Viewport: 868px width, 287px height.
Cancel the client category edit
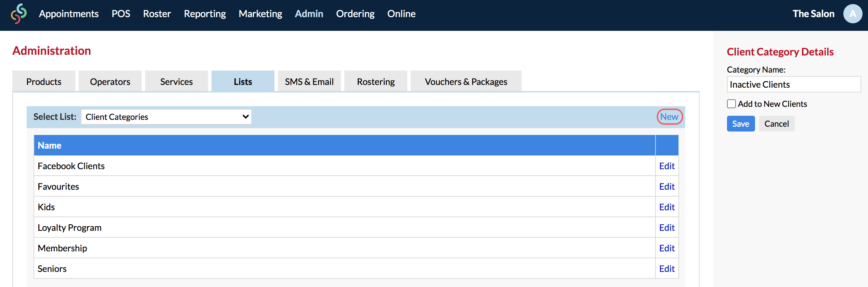[777, 124]
